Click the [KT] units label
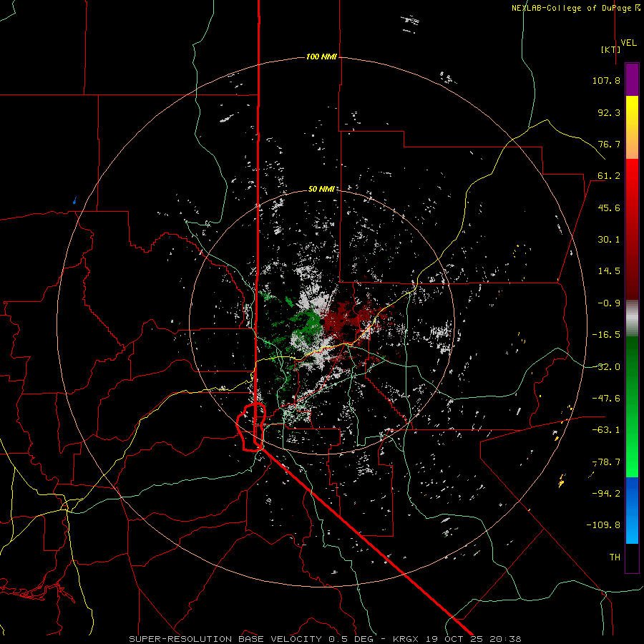 point(611,49)
